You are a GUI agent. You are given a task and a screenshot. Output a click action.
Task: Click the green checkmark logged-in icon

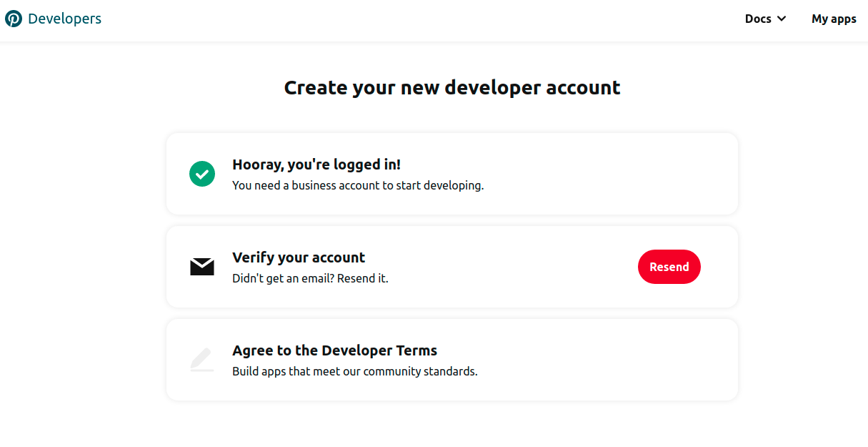point(202,174)
